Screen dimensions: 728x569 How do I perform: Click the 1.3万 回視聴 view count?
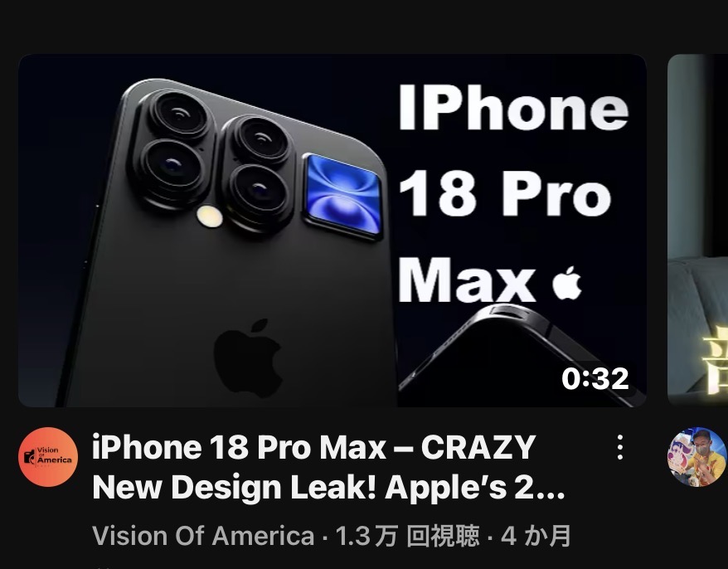click(407, 536)
